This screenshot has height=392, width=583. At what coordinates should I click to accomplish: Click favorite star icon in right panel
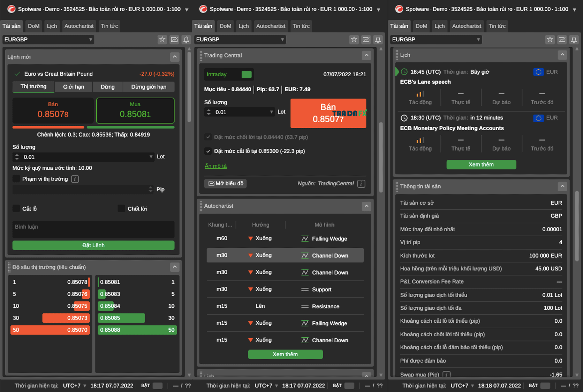(x=550, y=40)
